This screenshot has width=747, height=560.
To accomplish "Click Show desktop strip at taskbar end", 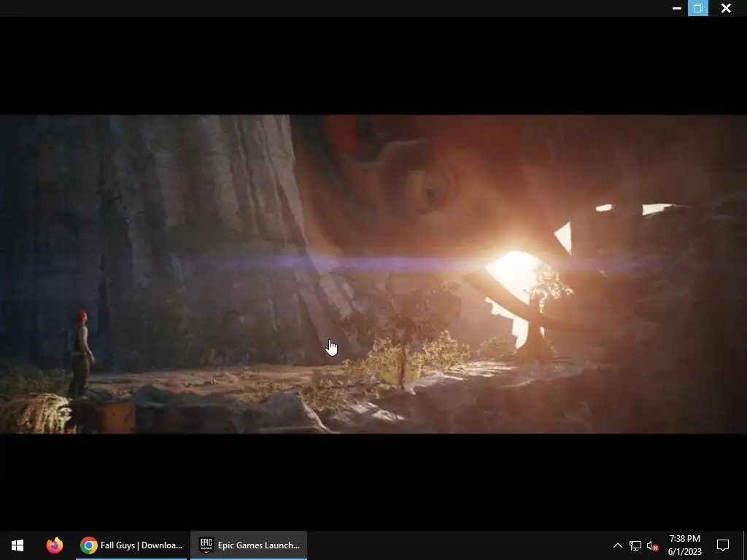I will (x=745, y=545).
